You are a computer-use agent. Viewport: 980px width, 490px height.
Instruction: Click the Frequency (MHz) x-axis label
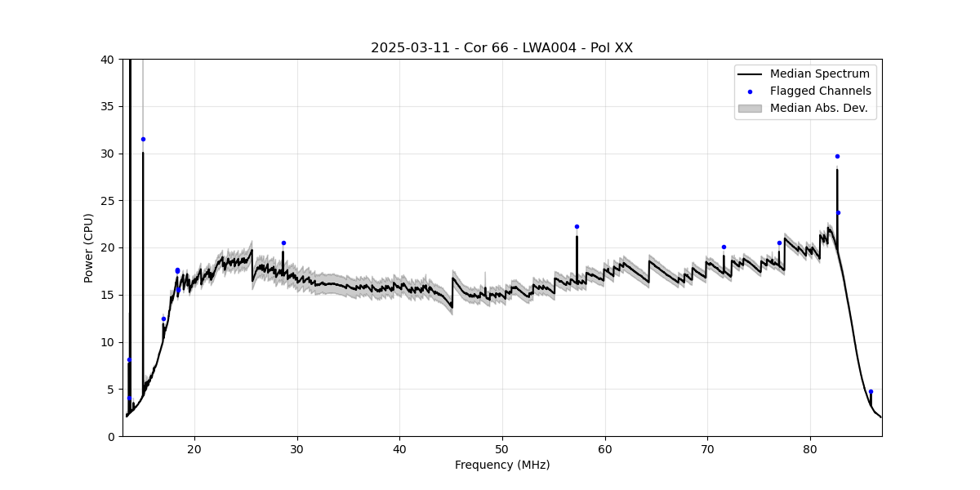pyautogui.click(x=502, y=465)
